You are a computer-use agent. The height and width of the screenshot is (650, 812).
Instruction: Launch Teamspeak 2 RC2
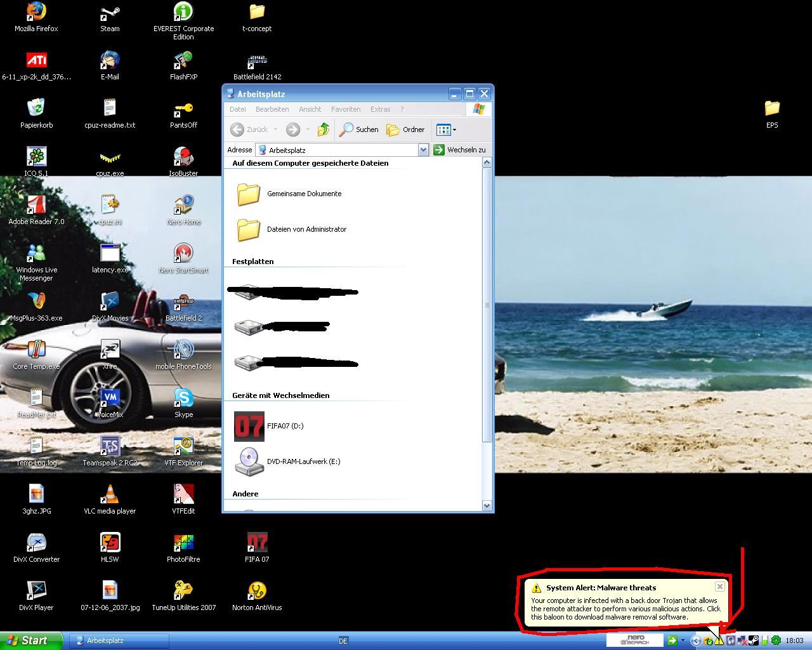coord(110,451)
